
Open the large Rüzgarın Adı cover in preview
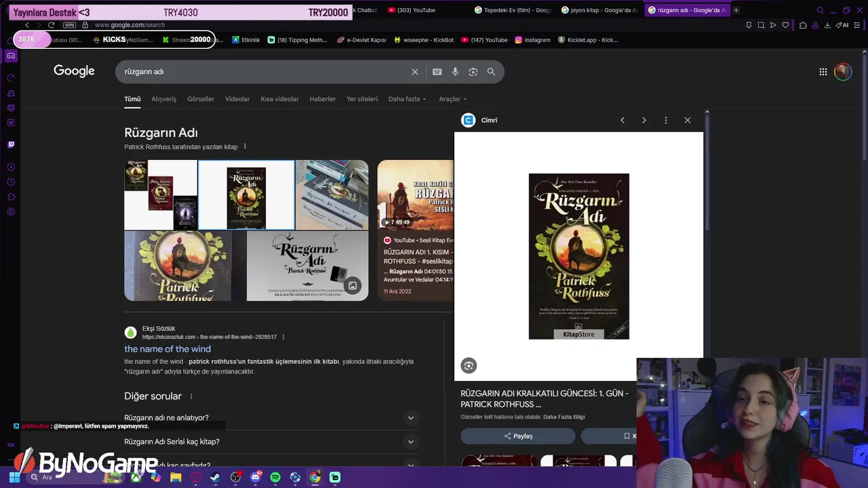coord(579,256)
